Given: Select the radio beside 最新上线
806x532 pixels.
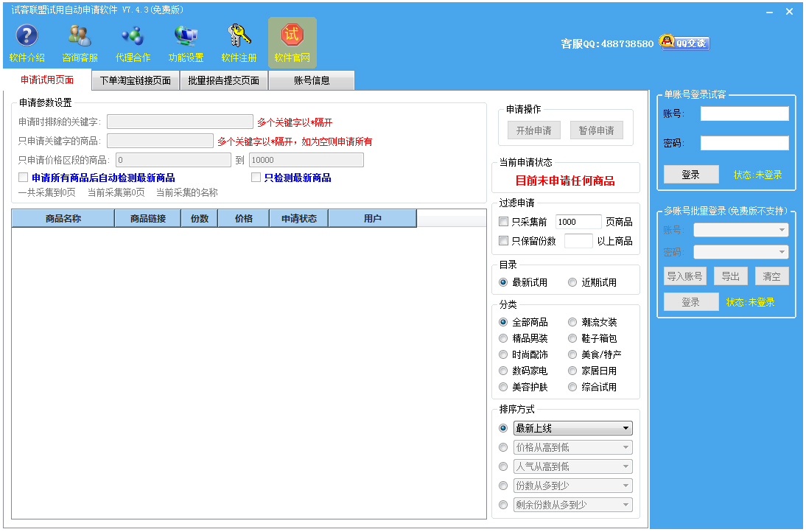Looking at the screenshot, I should [x=503, y=428].
